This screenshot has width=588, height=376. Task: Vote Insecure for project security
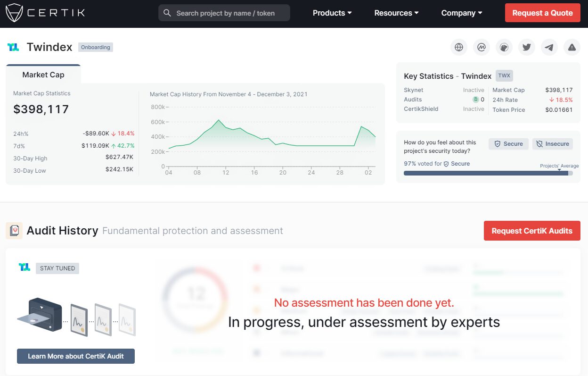pos(553,144)
